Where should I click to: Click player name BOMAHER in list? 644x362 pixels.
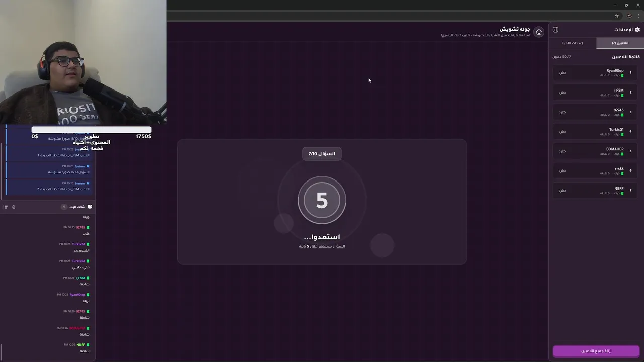point(615,149)
